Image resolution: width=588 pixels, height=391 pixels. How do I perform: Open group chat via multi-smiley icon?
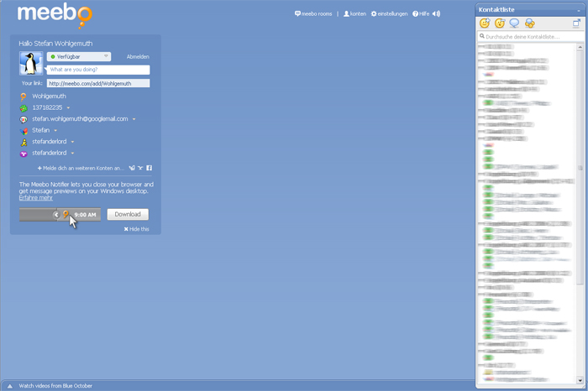(x=529, y=23)
